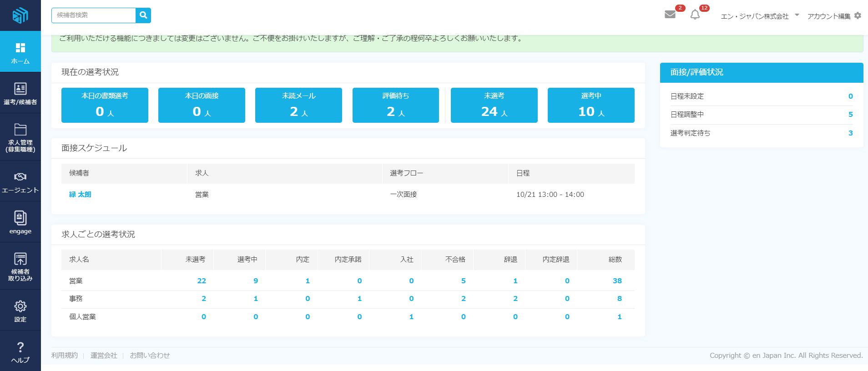Open the notifications bell icon

tap(695, 15)
